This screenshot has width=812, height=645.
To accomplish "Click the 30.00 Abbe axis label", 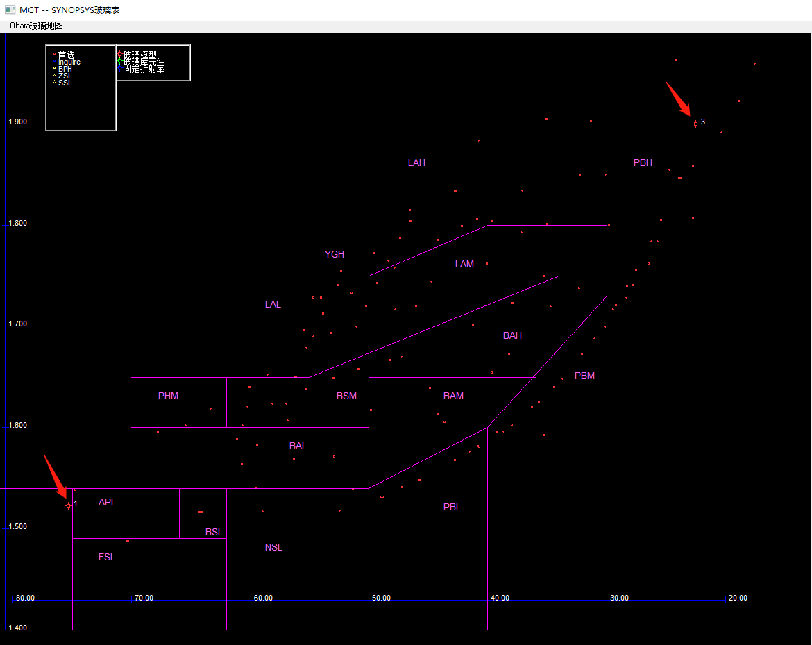I will pyautogui.click(x=619, y=598).
